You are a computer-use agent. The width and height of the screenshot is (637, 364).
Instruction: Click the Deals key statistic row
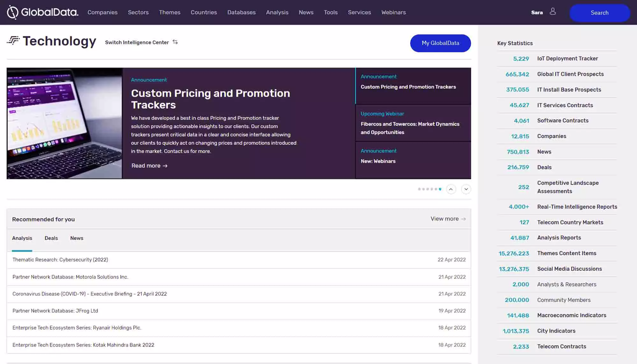tap(557, 168)
